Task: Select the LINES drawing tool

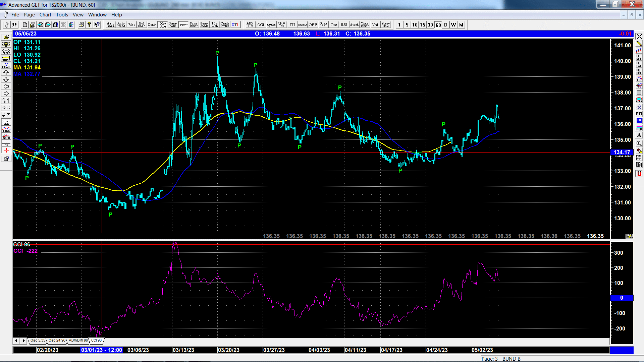Action: pyautogui.click(x=6, y=129)
